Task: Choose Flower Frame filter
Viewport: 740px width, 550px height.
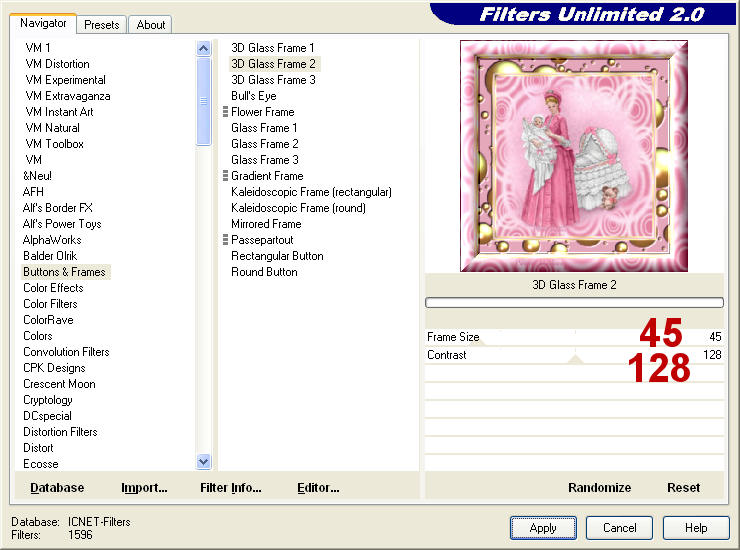Action: 262,112
